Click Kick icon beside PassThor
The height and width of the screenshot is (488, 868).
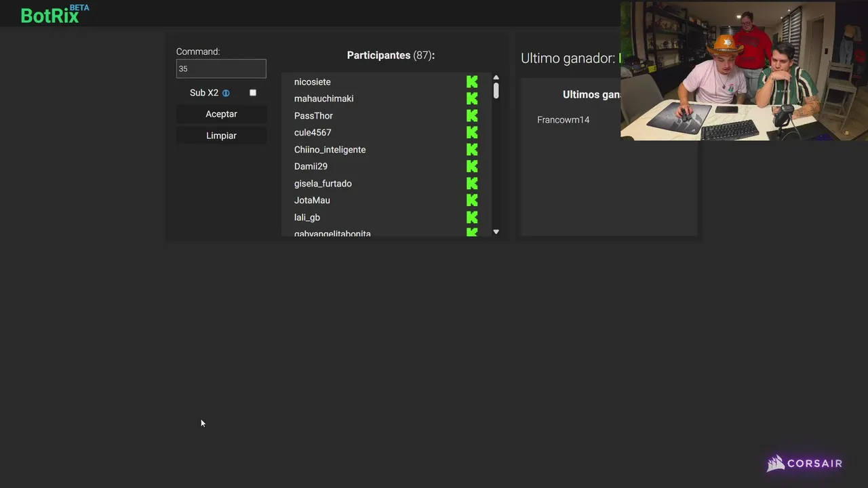pos(472,116)
